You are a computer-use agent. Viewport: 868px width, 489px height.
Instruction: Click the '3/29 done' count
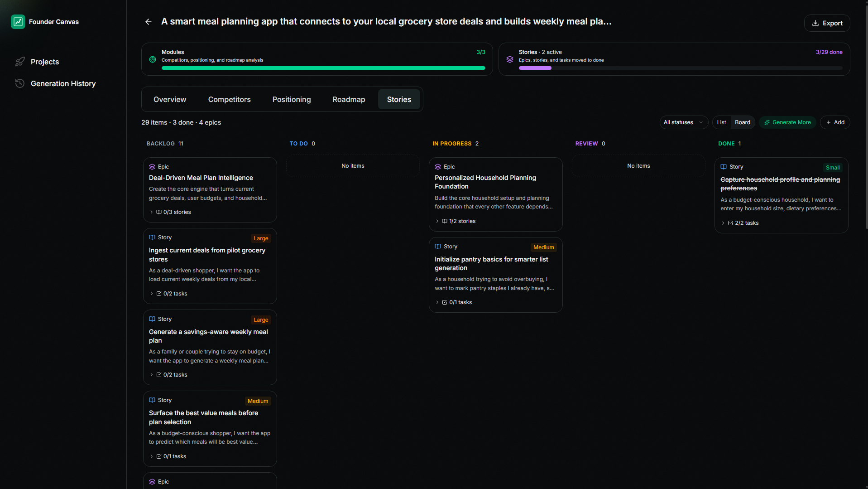click(x=829, y=52)
